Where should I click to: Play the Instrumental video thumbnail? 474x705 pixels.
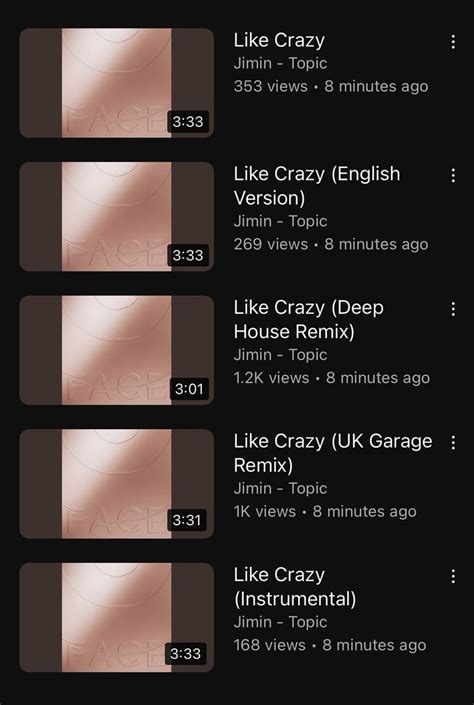pyautogui.click(x=116, y=617)
